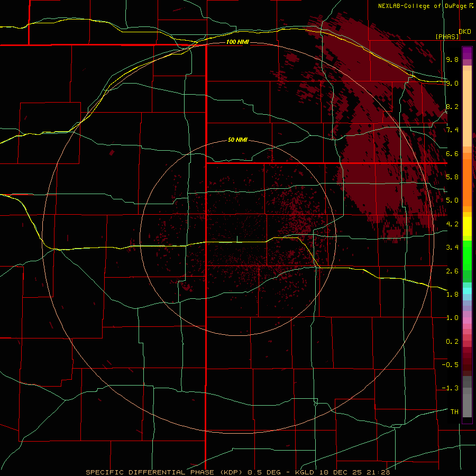
Task: Click the -1.3 value on the color scale
Action: point(450,388)
